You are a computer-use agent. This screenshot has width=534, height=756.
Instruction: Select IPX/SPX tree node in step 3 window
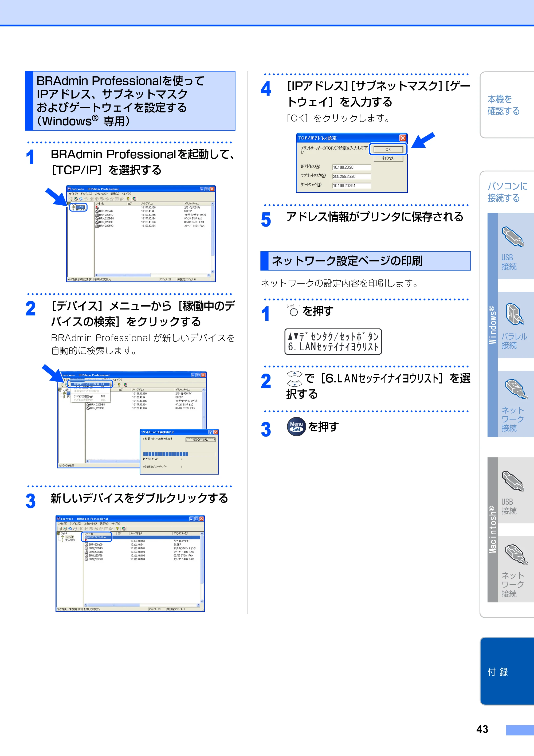[x=70, y=540]
